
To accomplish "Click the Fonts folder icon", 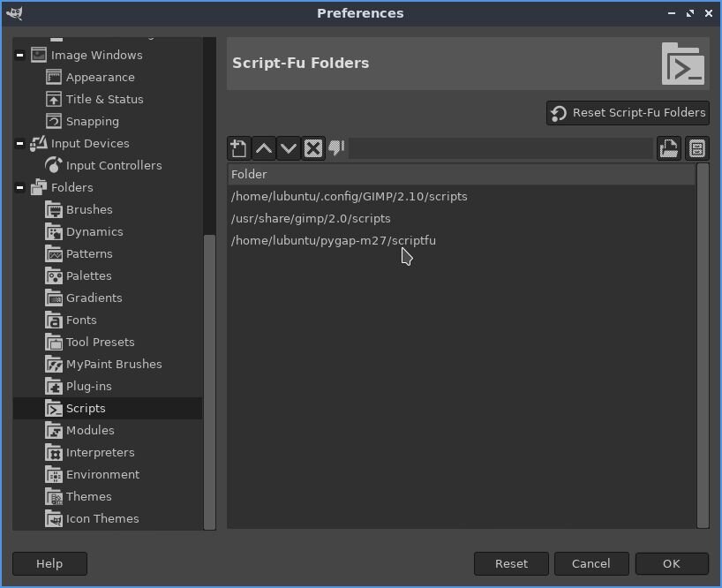I will [54, 320].
